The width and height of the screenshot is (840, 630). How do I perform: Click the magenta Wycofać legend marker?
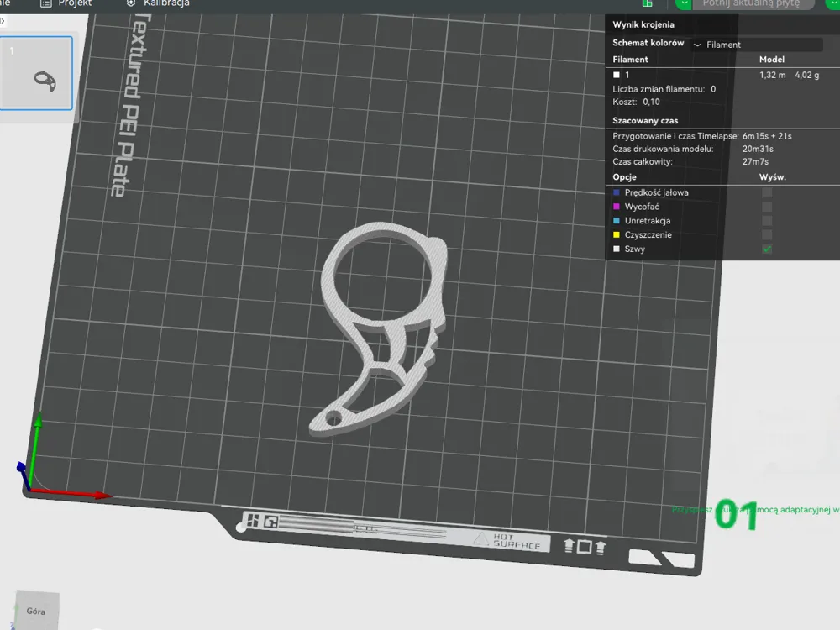(616, 207)
